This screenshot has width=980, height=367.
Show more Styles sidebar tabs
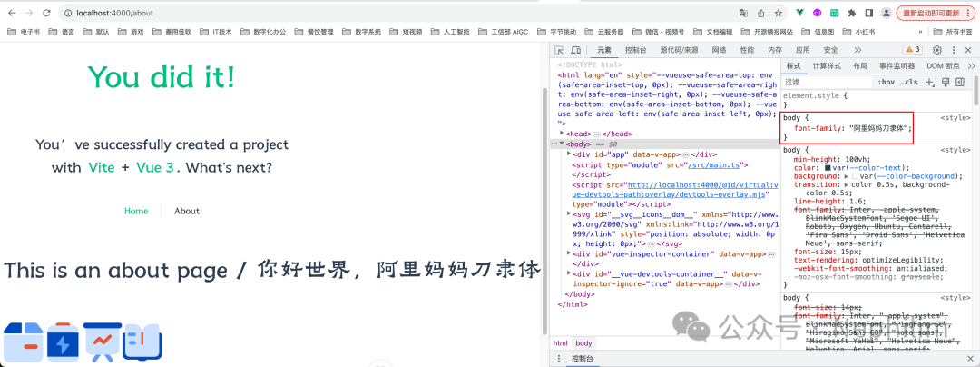coord(971,65)
